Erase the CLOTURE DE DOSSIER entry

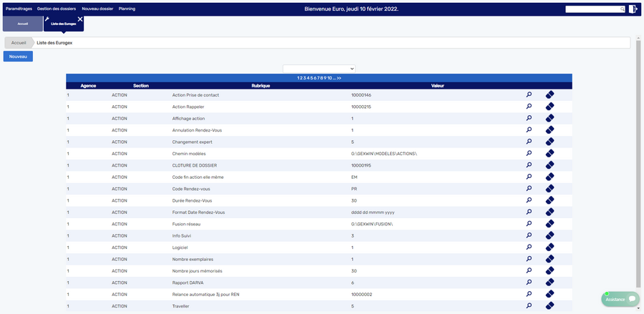[x=550, y=165]
